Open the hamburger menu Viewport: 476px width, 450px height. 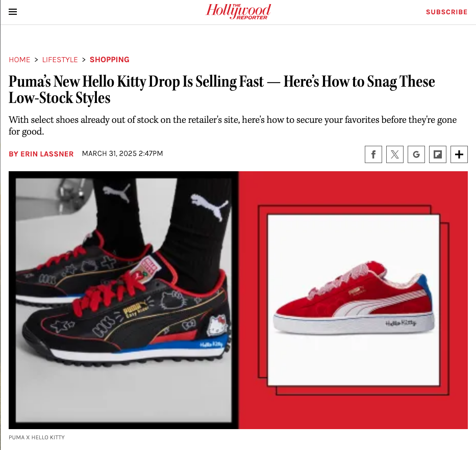(x=13, y=12)
